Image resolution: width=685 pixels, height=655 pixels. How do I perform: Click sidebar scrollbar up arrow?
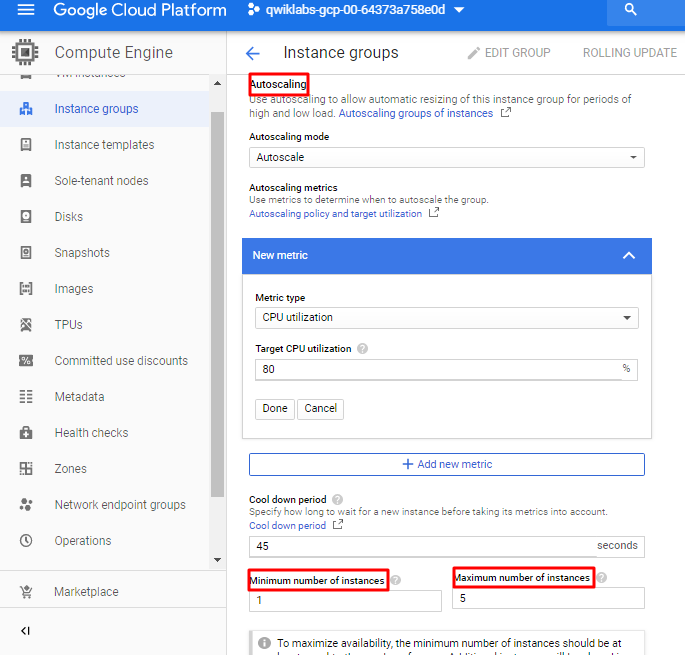(x=217, y=83)
